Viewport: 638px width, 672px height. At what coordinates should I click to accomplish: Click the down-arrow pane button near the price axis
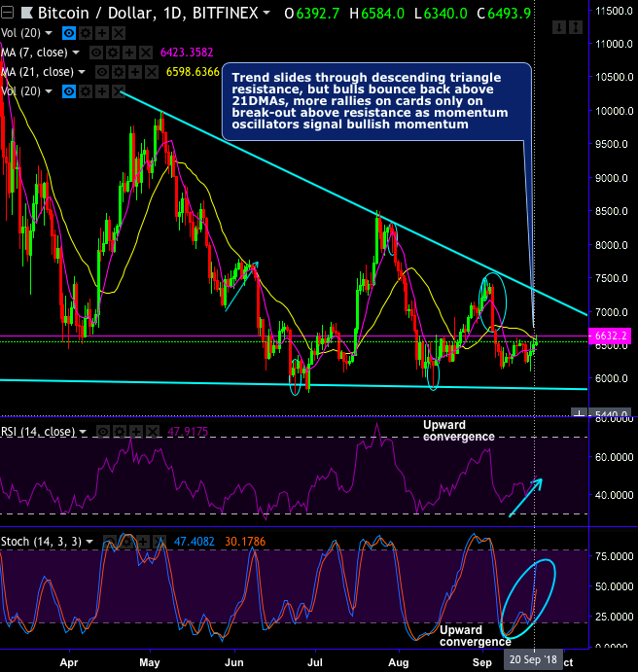(558, 28)
